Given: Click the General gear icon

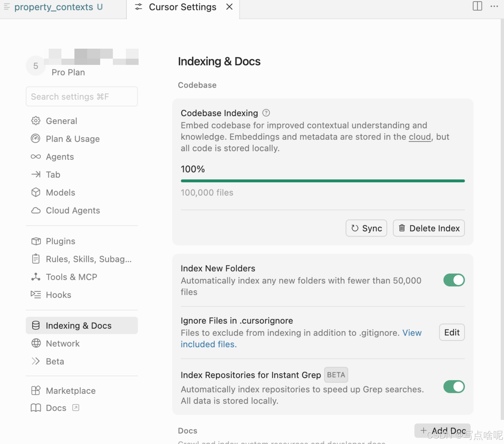Looking at the screenshot, I should click(36, 121).
